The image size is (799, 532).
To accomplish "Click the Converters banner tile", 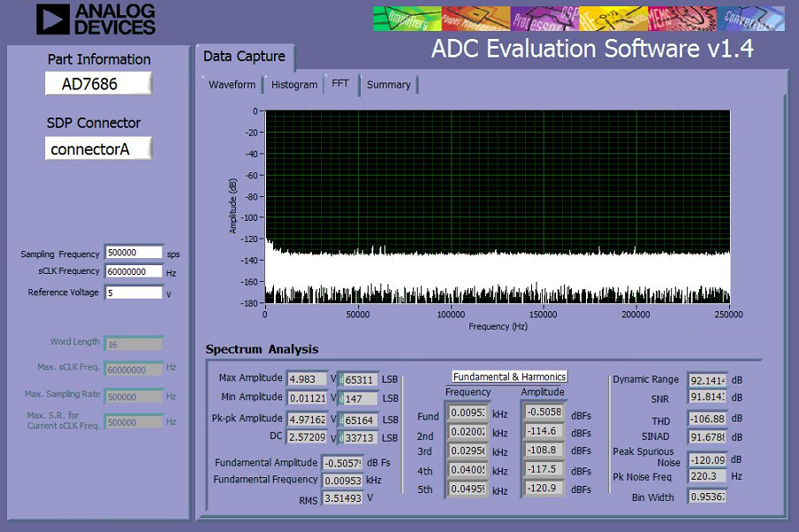I will click(x=751, y=19).
